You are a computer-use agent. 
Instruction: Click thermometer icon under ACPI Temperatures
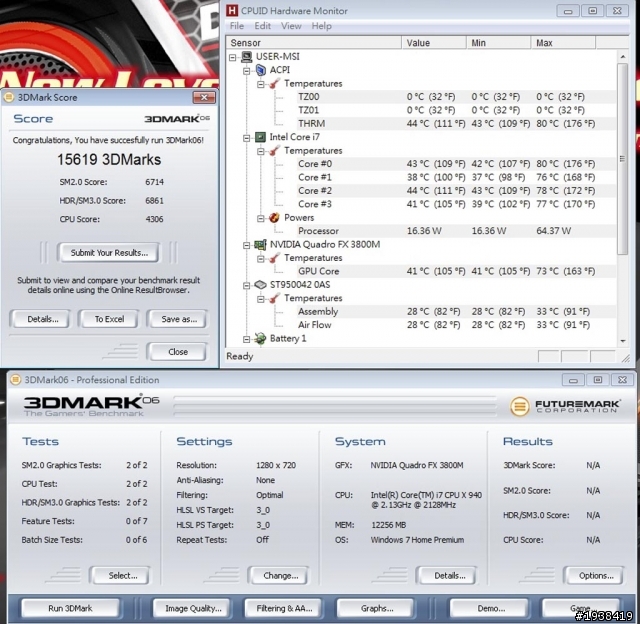[274, 84]
